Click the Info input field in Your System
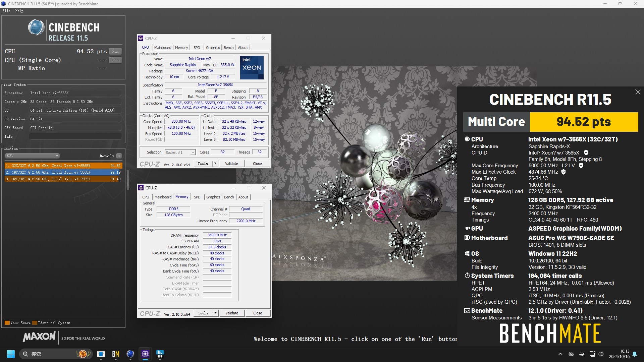Image resolution: width=644 pixels, height=362 pixels. click(75, 136)
